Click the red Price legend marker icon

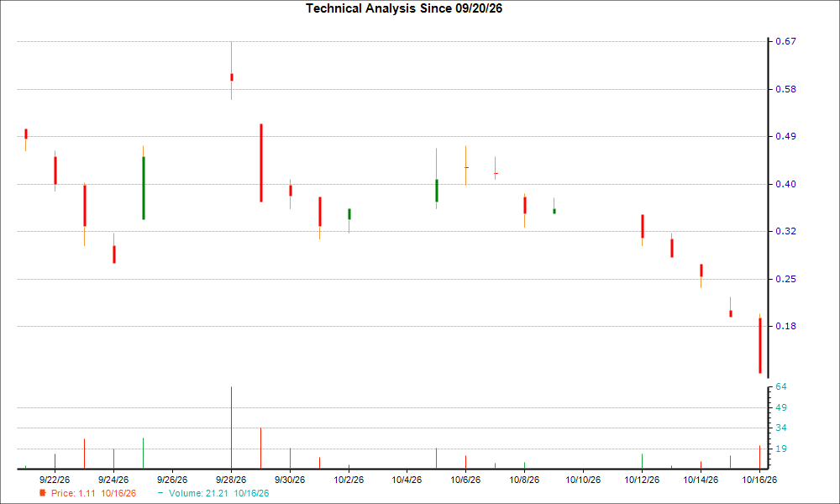[42, 493]
